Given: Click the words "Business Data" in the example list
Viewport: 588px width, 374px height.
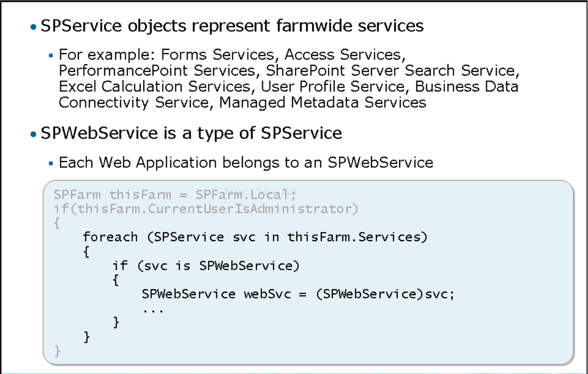Looking at the screenshot, I should (467, 87).
